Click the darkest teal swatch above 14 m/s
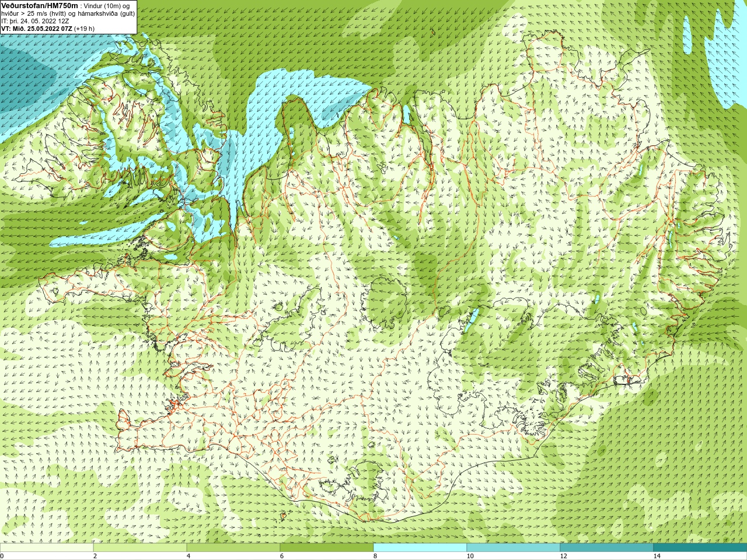The image size is (747, 560). point(700,548)
